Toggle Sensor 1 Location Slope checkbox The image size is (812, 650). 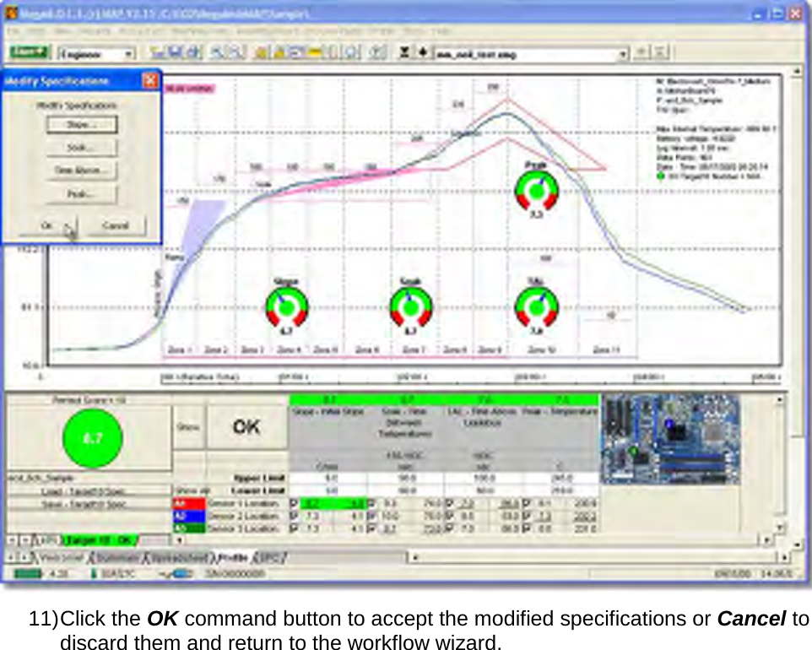click(294, 503)
